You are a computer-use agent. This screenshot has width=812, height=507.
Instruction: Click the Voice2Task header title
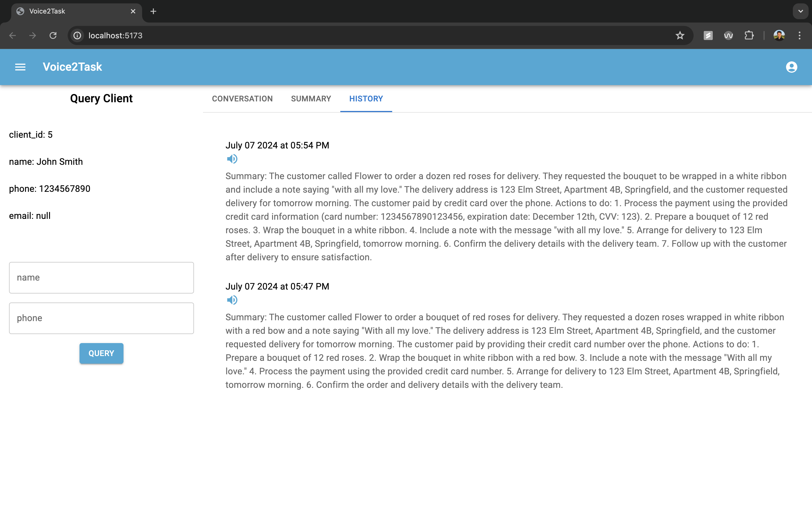click(x=72, y=67)
